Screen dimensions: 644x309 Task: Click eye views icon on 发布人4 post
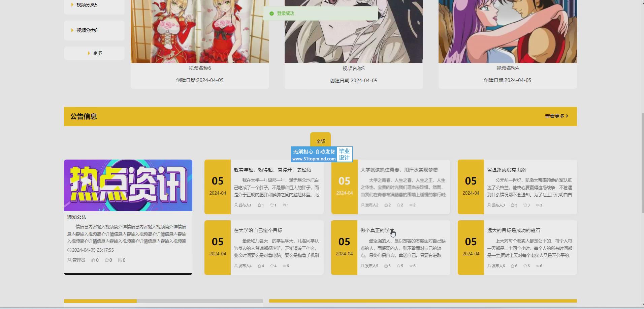click(x=284, y=266)
